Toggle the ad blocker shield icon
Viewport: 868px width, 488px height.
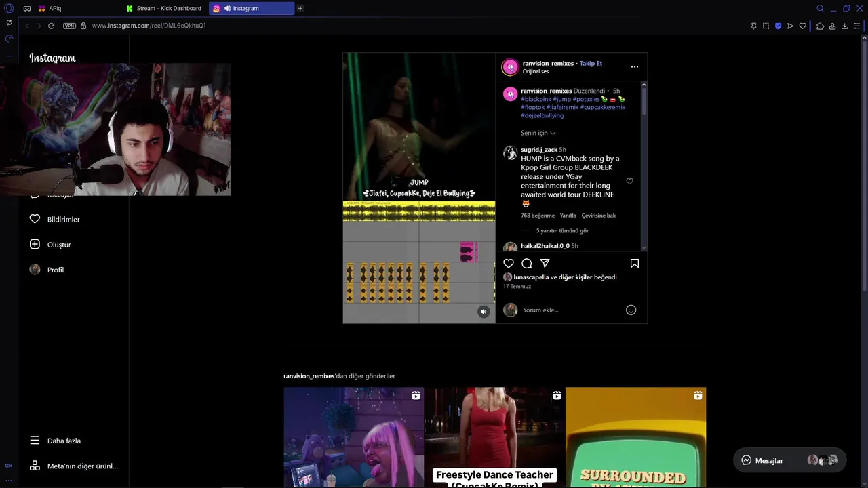[778, 26]
